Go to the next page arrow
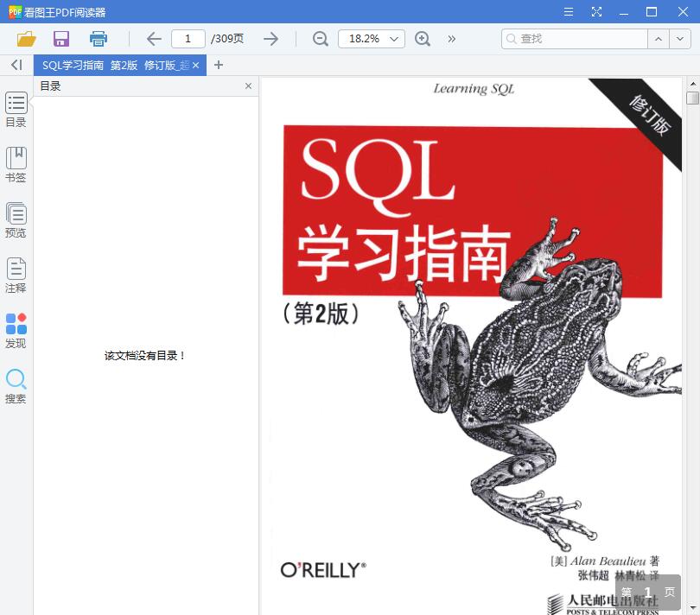The height and width of the screenshot is (615, 700). pyautogui.click(x=270, y=39)
